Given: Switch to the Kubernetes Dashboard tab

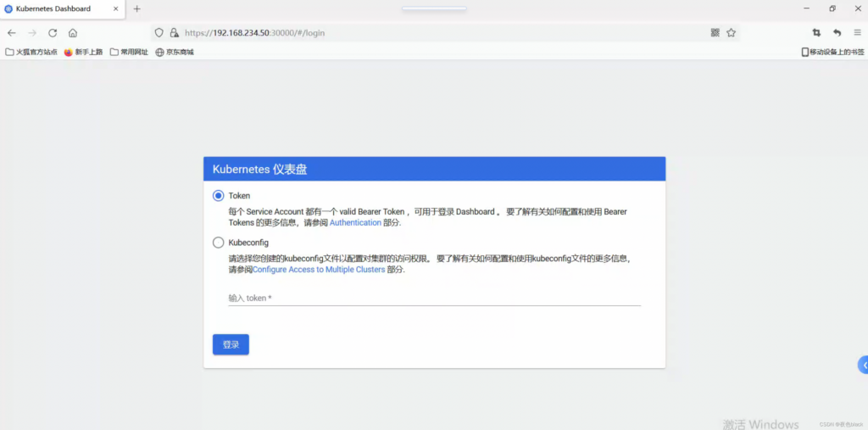Looking at the screenshot, I should (63, 8).
